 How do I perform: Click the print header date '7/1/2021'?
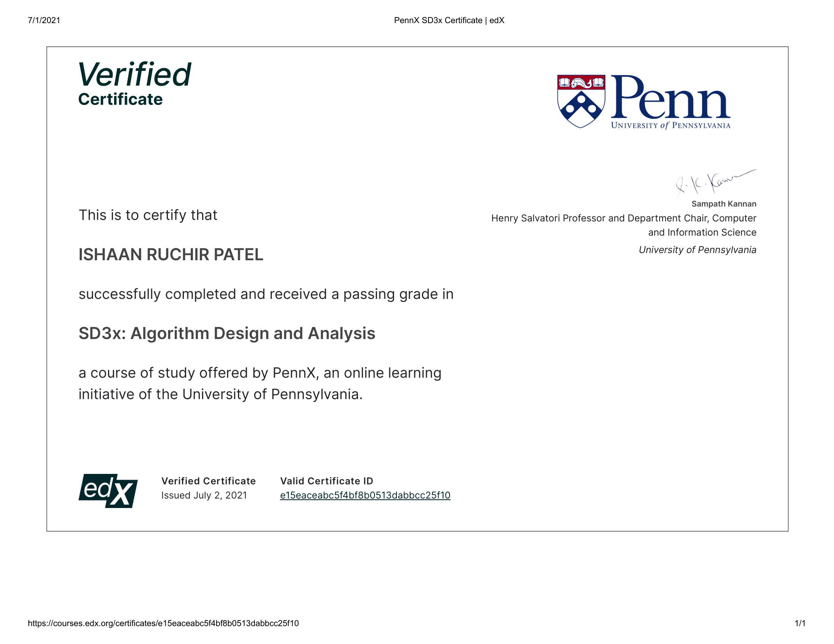pos(44,20)
